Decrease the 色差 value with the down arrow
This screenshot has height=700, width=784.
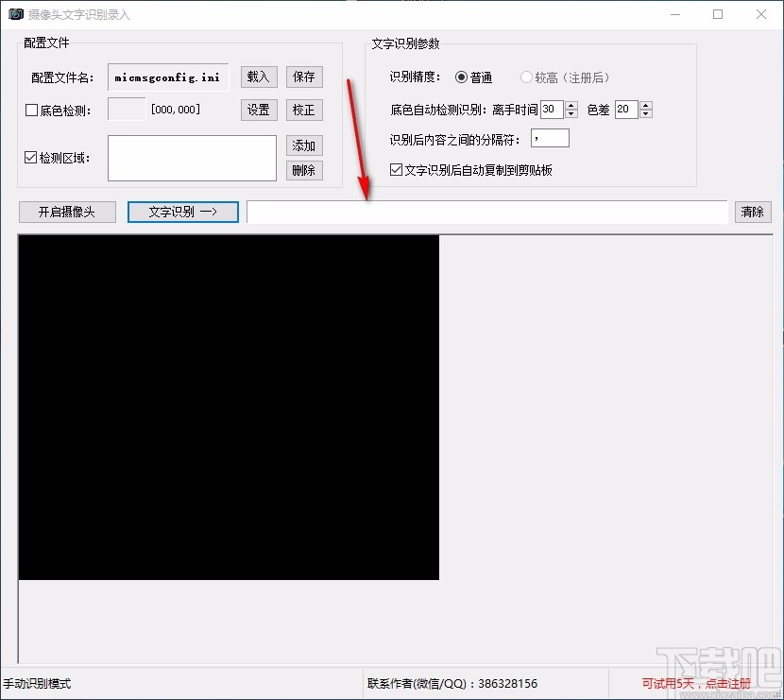click(x=646, y=114)
